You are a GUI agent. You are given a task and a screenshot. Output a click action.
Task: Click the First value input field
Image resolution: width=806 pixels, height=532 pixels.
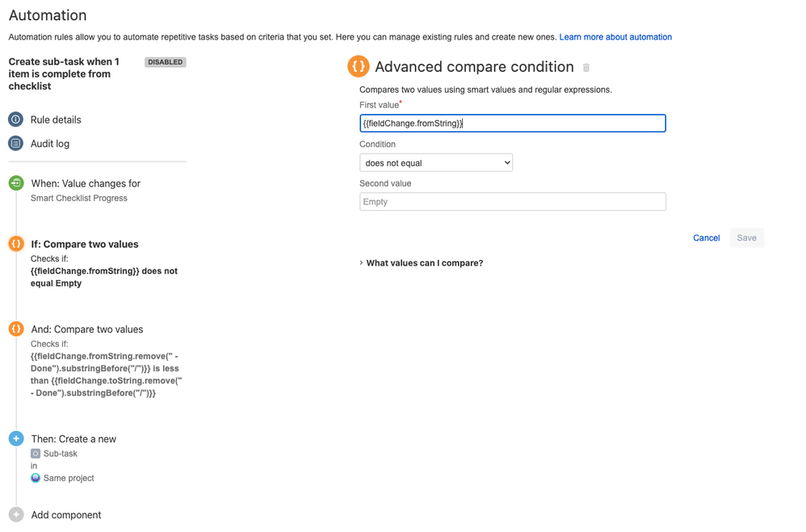coord(513,124)
